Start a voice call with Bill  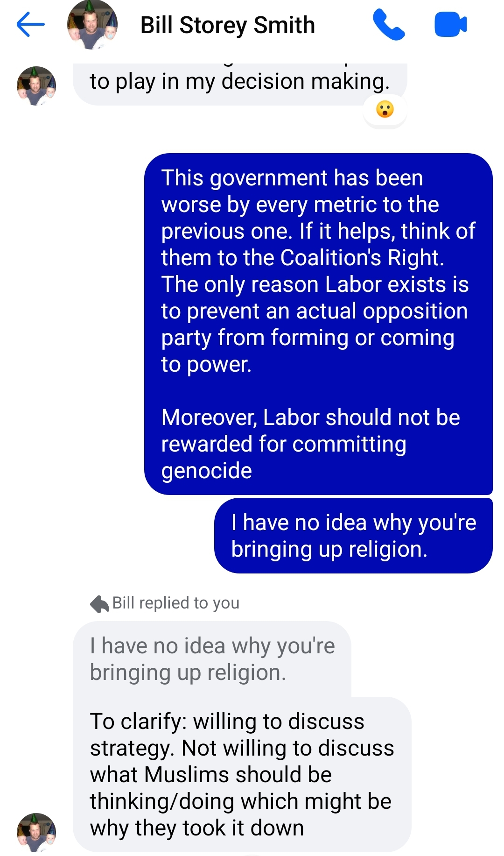point(389,25)
